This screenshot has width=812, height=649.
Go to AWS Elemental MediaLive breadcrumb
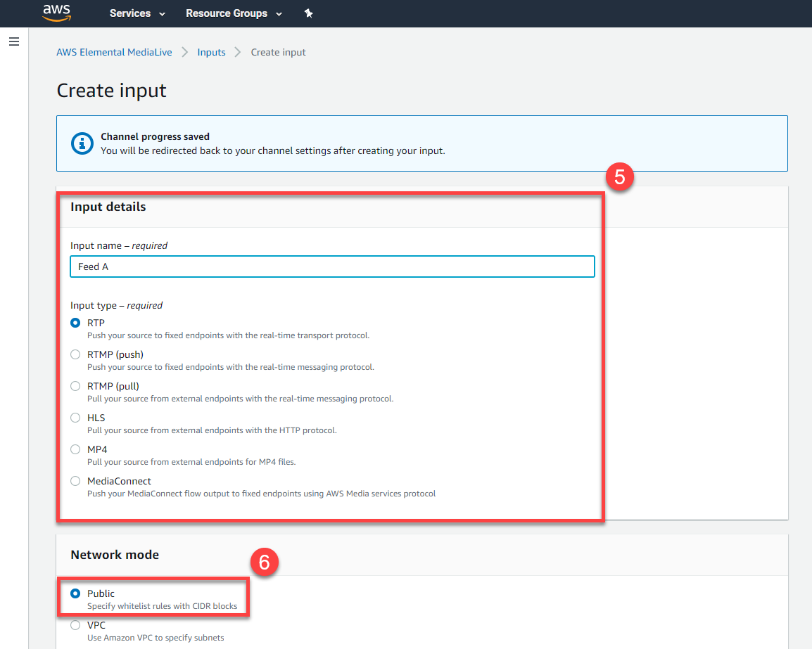point(114,52)
